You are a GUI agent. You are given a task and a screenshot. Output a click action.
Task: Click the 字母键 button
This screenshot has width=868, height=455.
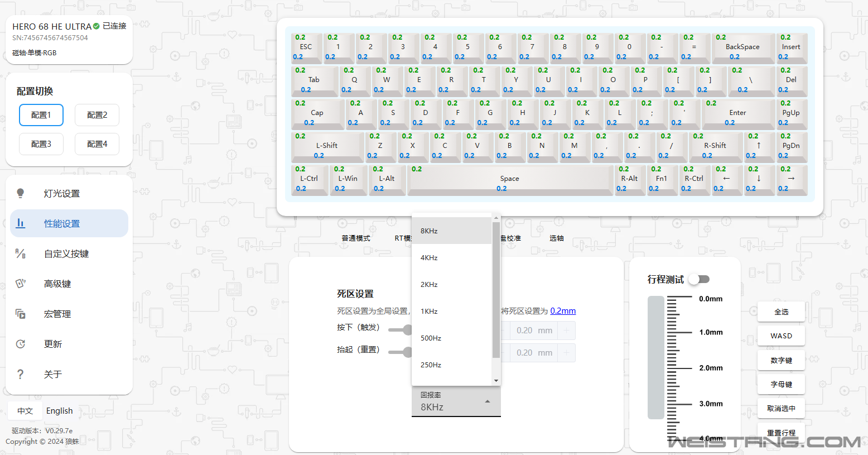781,384
